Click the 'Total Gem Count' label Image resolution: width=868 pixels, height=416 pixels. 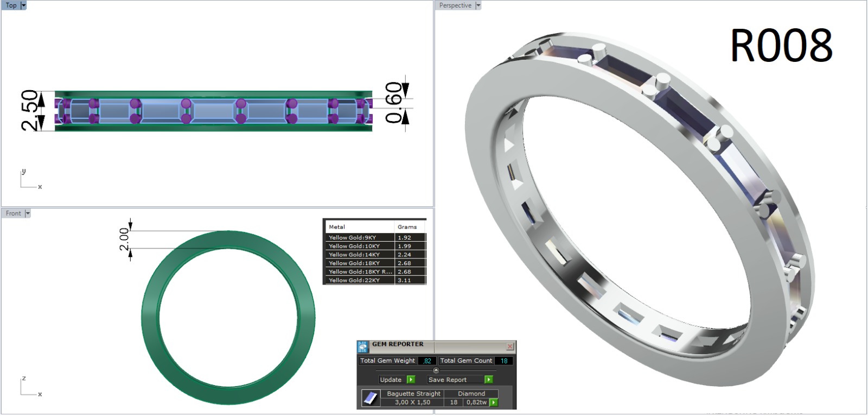(x=466, y=361)
